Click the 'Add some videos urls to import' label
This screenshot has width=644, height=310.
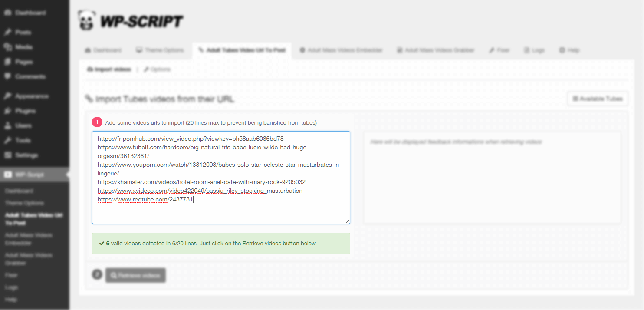point(211,123)
